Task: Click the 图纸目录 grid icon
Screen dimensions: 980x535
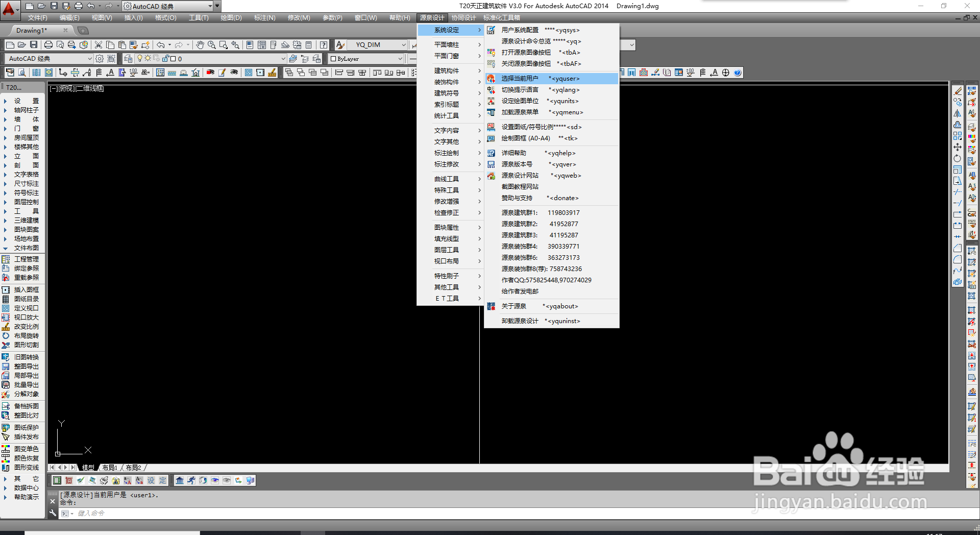Action: 6,299
